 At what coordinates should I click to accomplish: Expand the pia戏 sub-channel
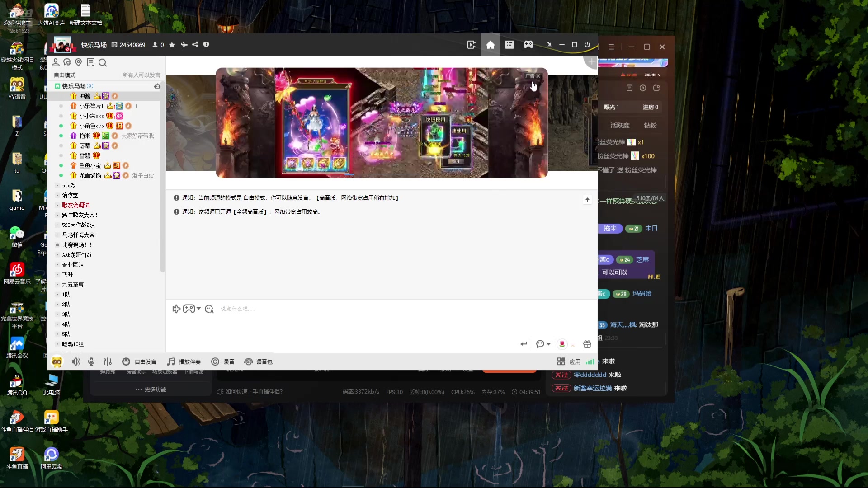(x=57, y=185)
